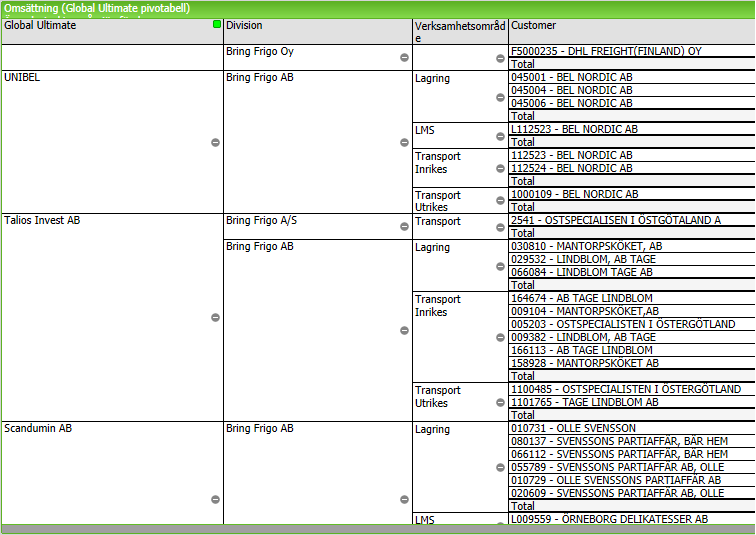756x535 pixels.
Task: Select customer 1100485 - OSTSPECIALISTEN I ÖSTERGÖTLAND
Action: [x=632, y=389]
